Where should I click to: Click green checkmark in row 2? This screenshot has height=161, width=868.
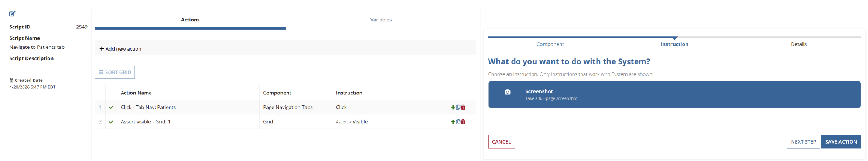[x=111, y=122]
